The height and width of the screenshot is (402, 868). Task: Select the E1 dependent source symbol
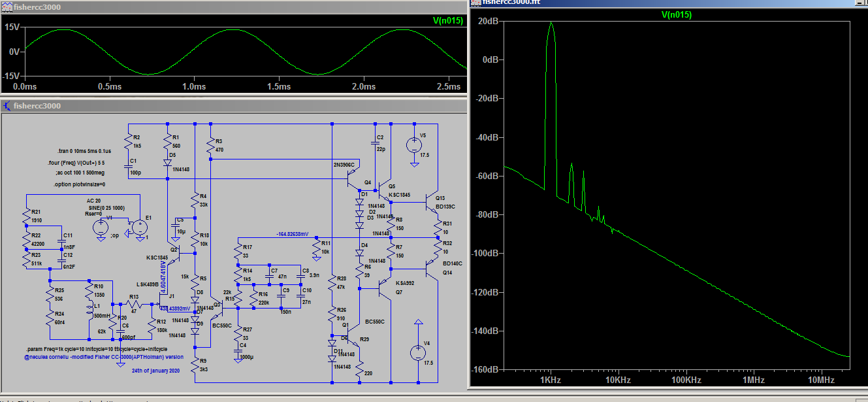click(138, 227)
